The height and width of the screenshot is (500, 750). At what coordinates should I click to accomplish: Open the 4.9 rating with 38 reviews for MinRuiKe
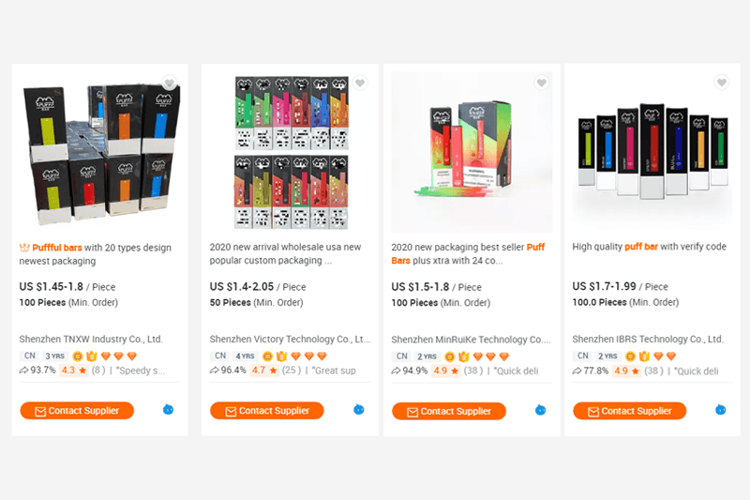click(x=457, y=371)
